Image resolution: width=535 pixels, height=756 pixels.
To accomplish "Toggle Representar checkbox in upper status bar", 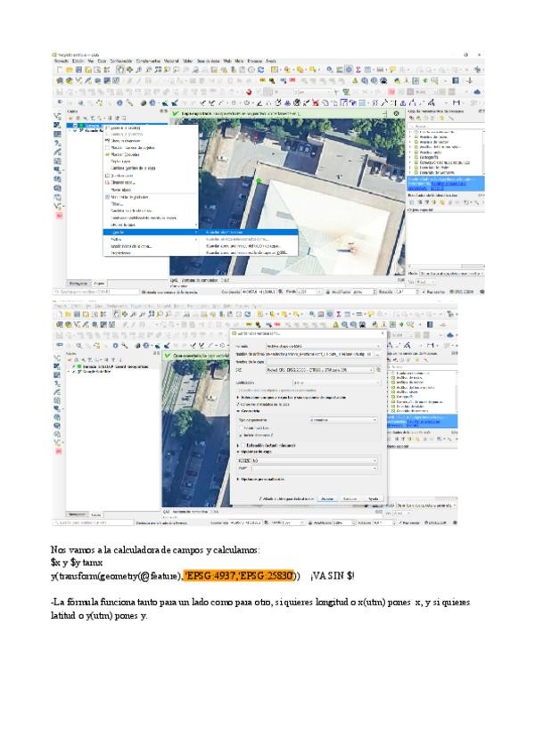I will [x=423, y=292].
